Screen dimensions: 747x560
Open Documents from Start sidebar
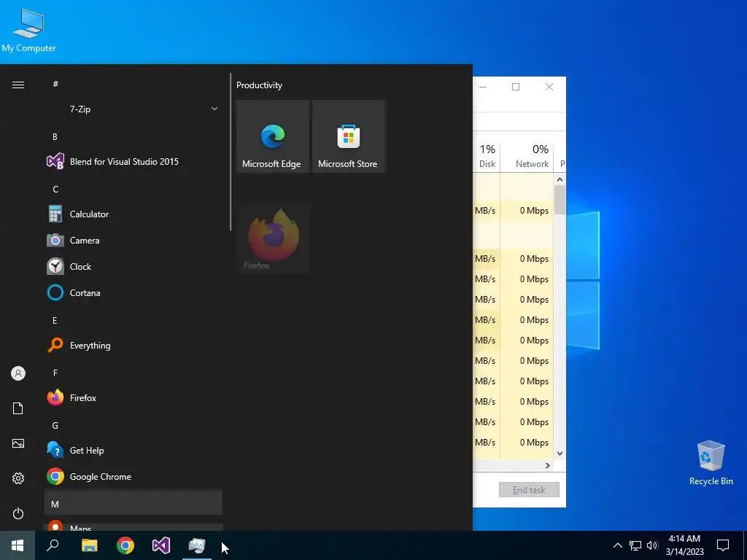click(18, 408)
